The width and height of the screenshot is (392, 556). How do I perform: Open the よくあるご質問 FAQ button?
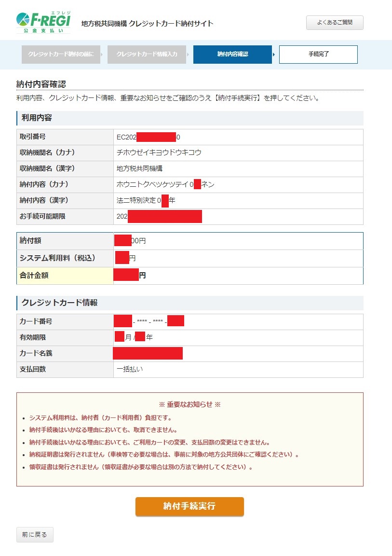pos(335,23)
